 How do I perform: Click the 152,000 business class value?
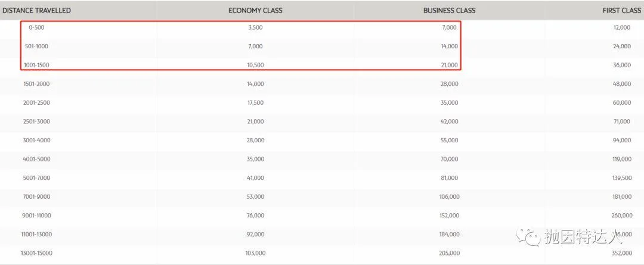tap(447, 216)
